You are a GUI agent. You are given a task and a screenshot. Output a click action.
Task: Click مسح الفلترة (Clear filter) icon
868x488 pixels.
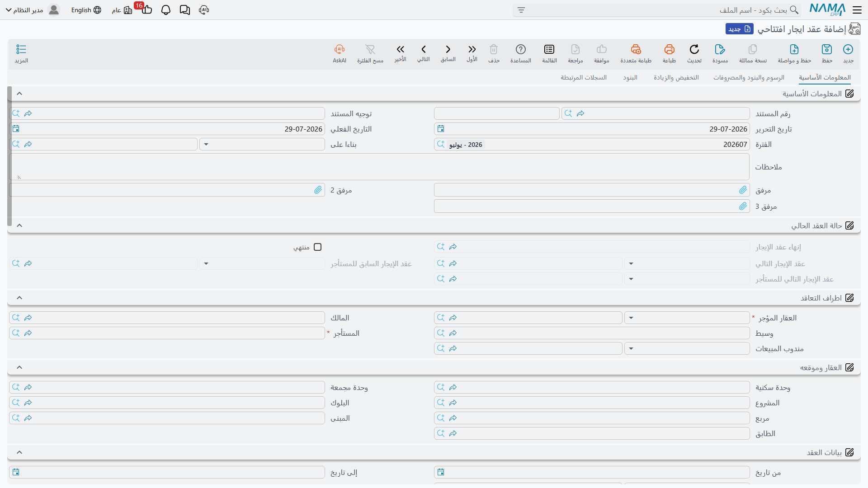370,50
